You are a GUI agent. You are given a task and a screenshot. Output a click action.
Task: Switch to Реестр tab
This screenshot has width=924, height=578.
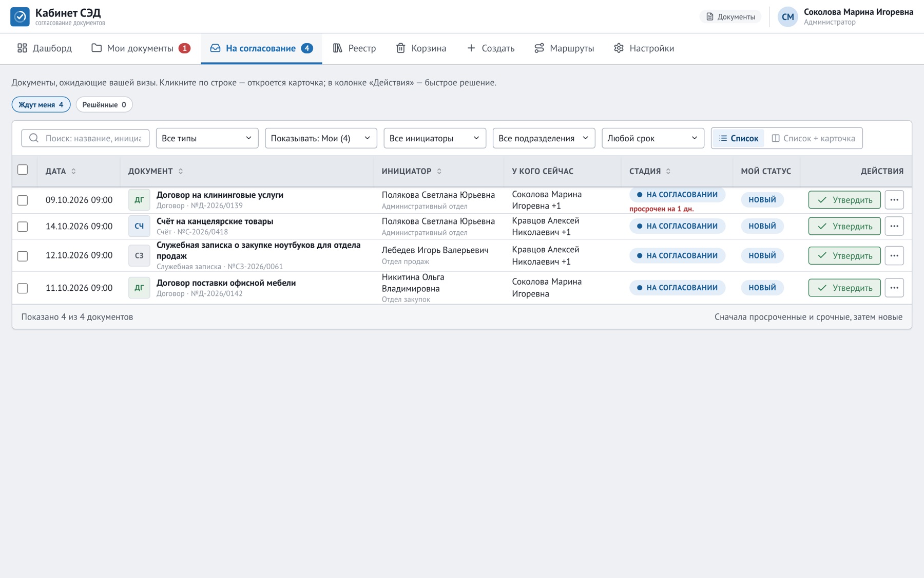[x=355, y=48]
